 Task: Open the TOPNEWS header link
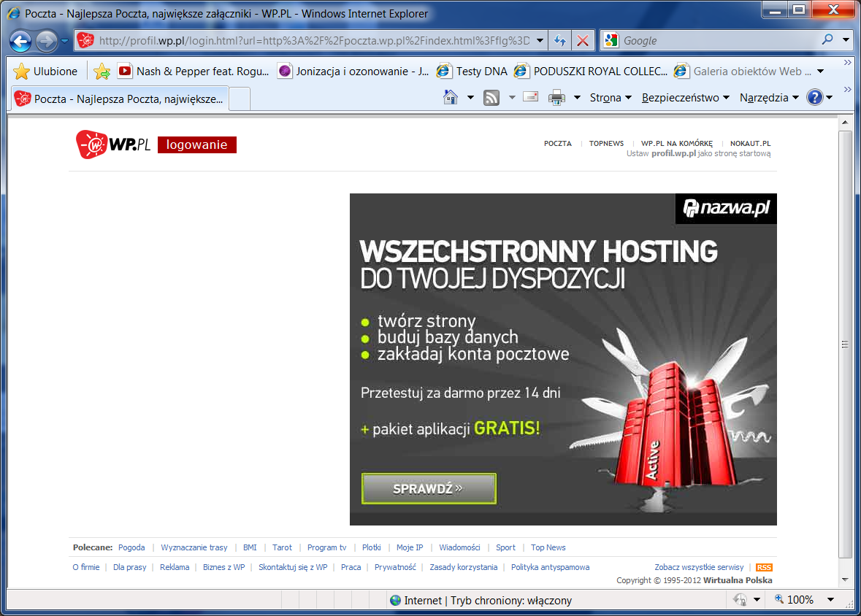(606, 143)
